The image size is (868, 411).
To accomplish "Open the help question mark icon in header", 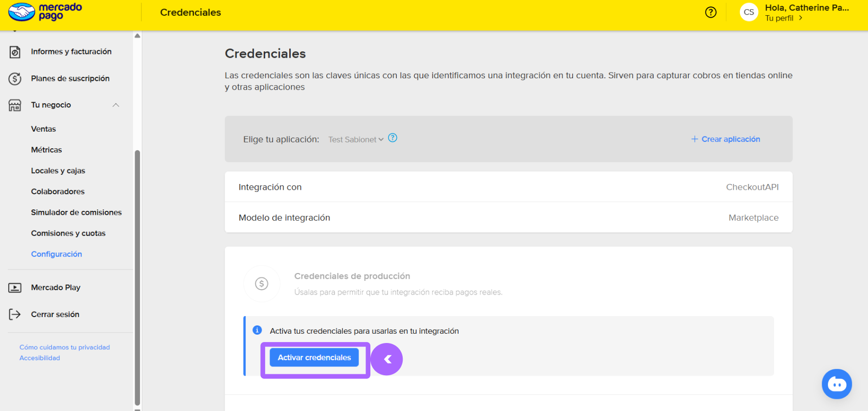I will [710, 12].
